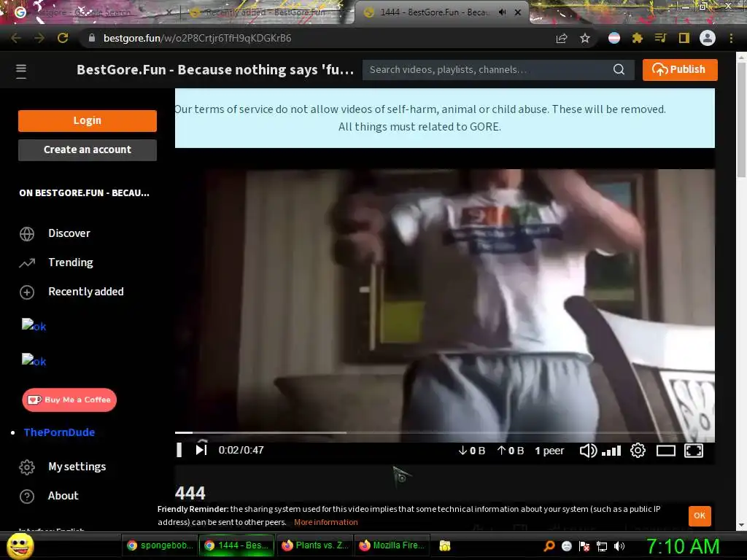Bookmark this page with the star icon
Screen dimensions: 747x560
(585, 38)
